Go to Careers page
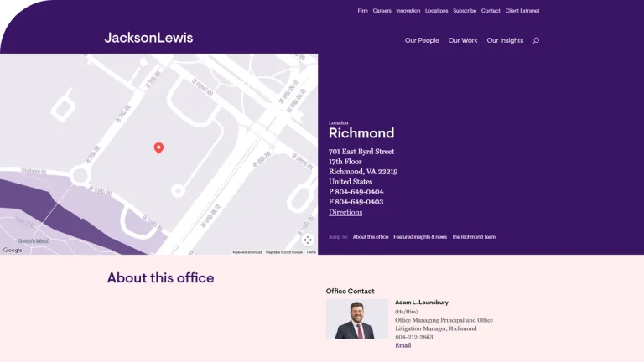The width and height of the screenshot is (644, 362). coord(382,11)
